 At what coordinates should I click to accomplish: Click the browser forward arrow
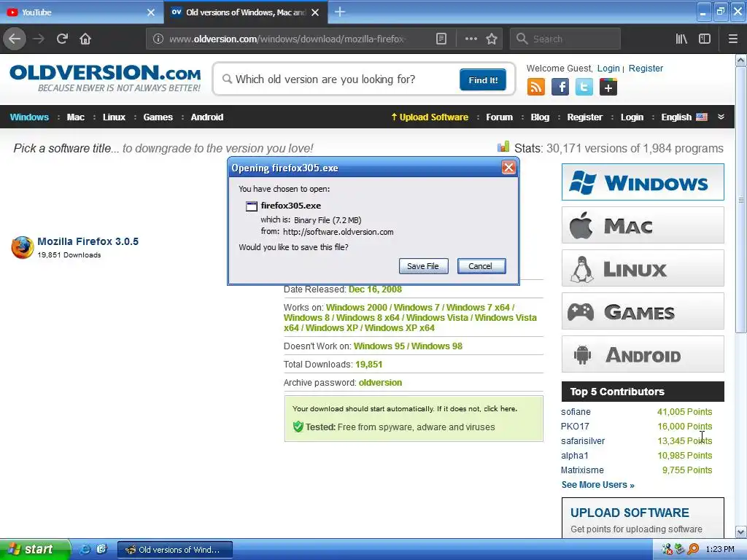point(39,39)
